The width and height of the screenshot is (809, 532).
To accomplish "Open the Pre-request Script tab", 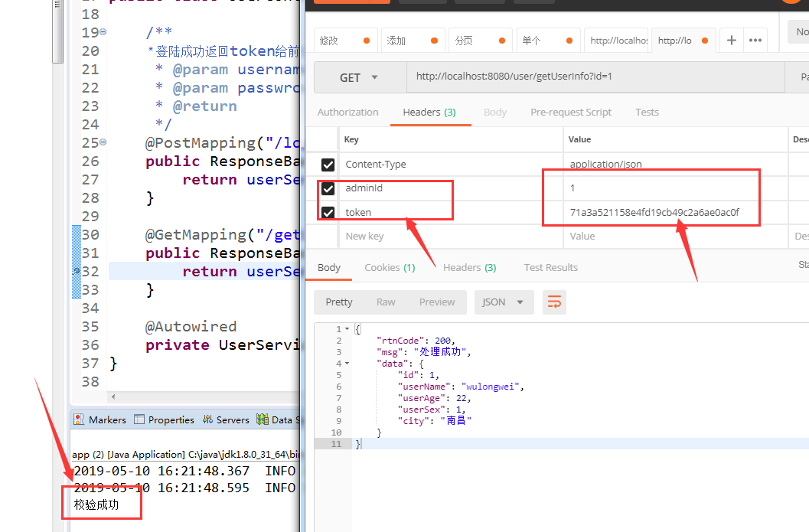I will pyautogui.click(x=570, y=112).
